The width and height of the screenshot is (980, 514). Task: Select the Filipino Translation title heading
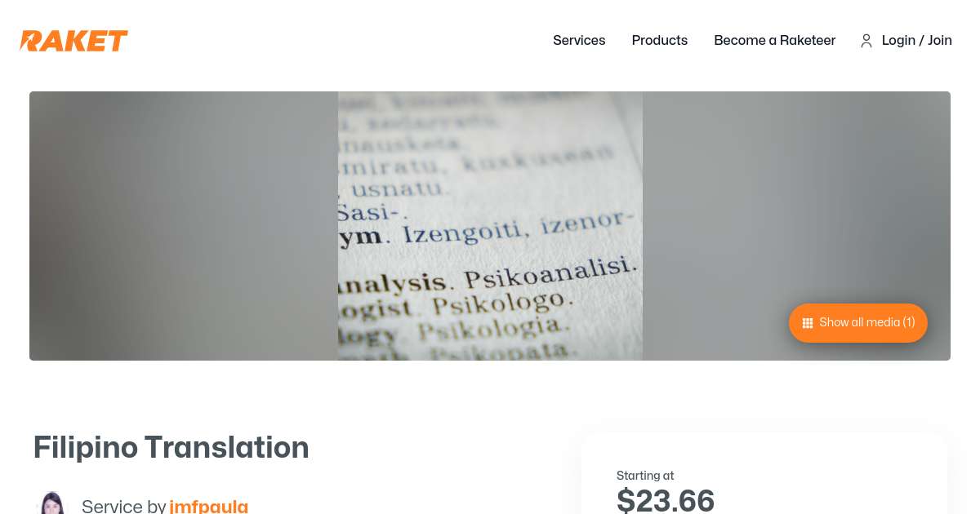coord(171,447)
